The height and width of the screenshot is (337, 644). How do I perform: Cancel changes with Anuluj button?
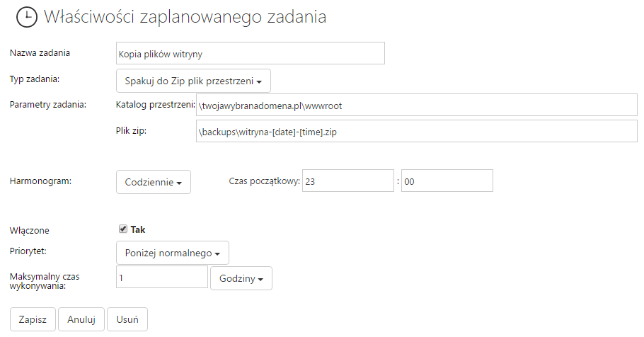[x=81, y=319]
